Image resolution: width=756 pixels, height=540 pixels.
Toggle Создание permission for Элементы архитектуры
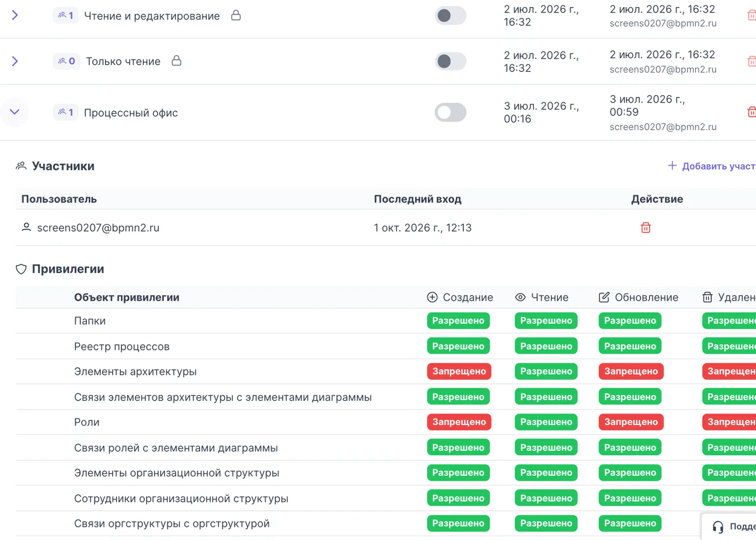459,371
